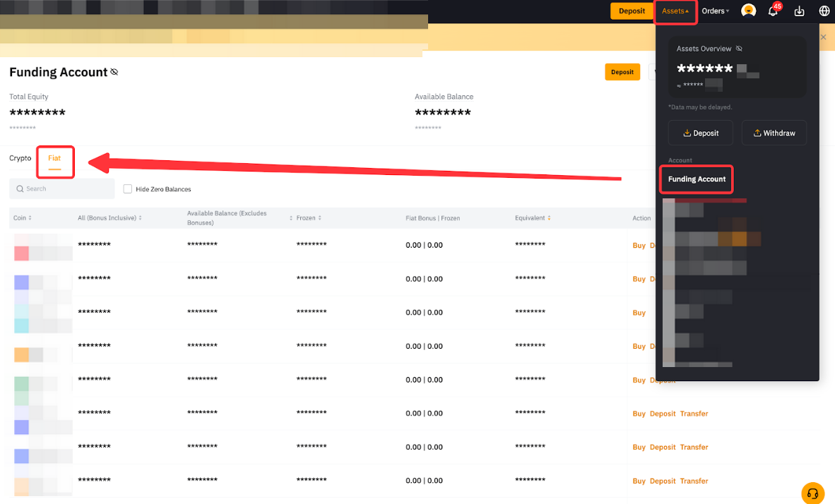Switch to the Crypto tab
The image size is (835, 504).
pos(20,158)
